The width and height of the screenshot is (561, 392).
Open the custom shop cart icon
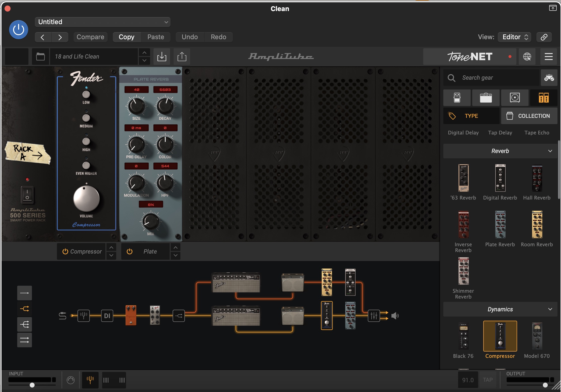(549, 78)
